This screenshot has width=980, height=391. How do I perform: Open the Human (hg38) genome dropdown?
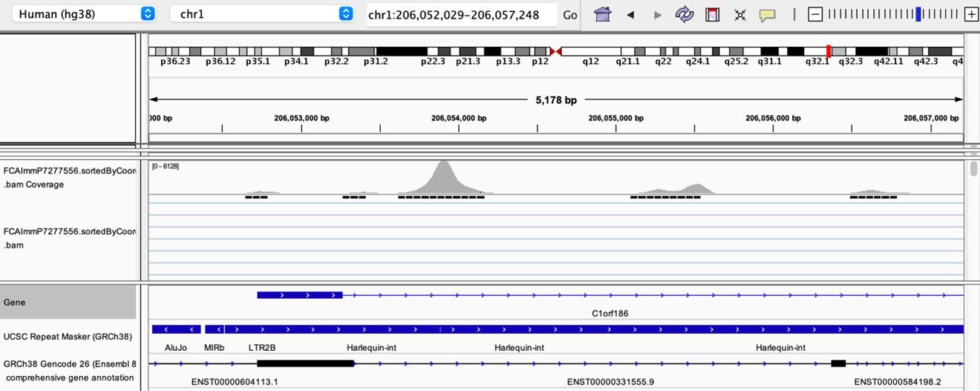coord(87,14)
